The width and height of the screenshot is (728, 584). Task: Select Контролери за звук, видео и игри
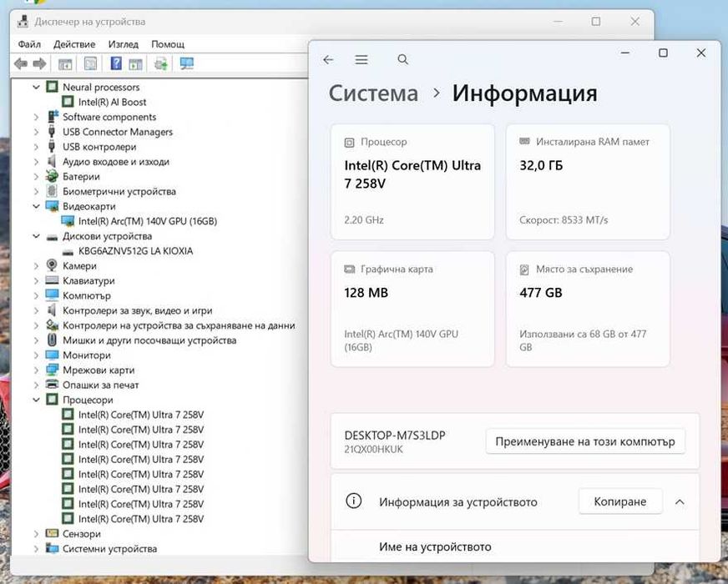pos(138,310)
